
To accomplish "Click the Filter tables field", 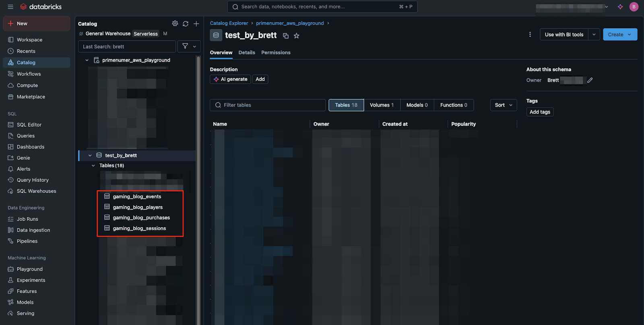I will (x=268, y=105).
